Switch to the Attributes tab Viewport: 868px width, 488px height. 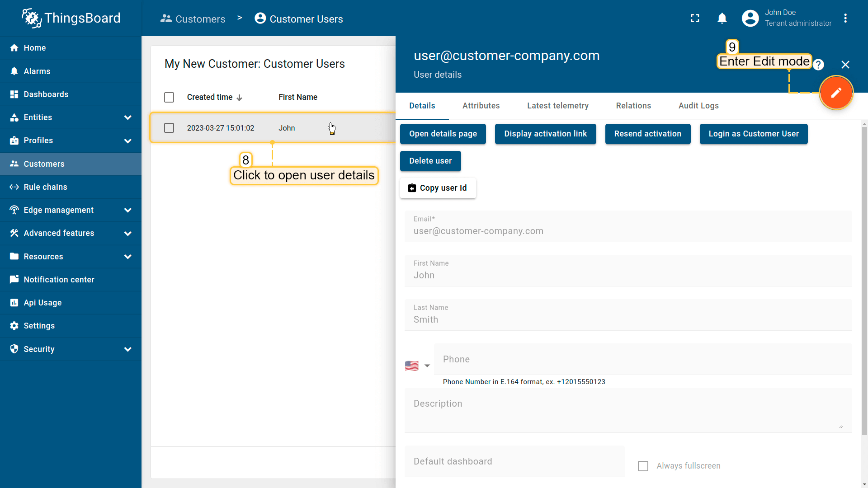pos(481,106)
